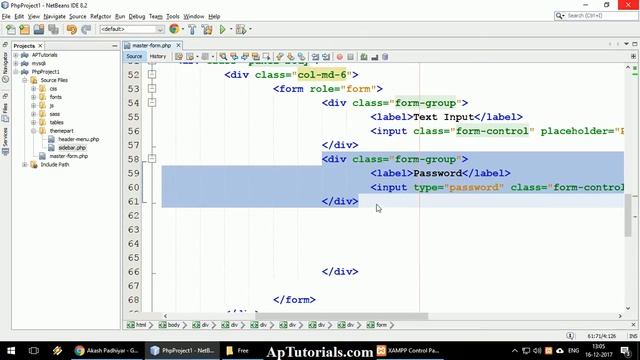Collapse code fold at line 53
Screen dimensions: 640x360
pos(152,89)
